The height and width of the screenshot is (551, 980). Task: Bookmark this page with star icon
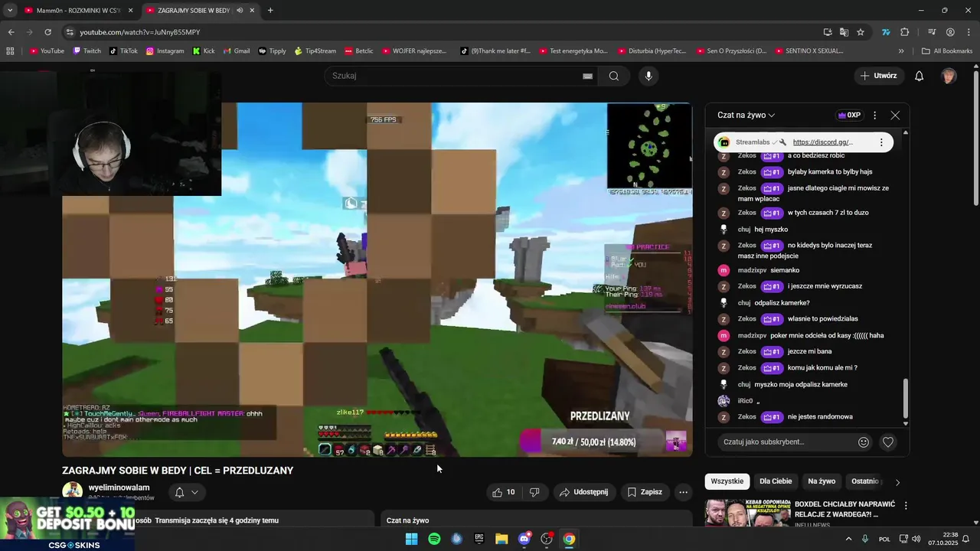[x=861, y=32]
